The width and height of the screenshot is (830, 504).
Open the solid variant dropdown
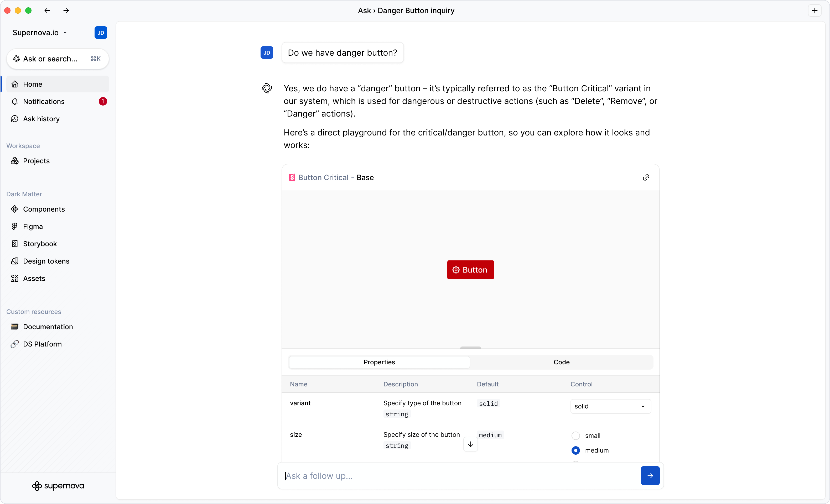pos(610,406)
